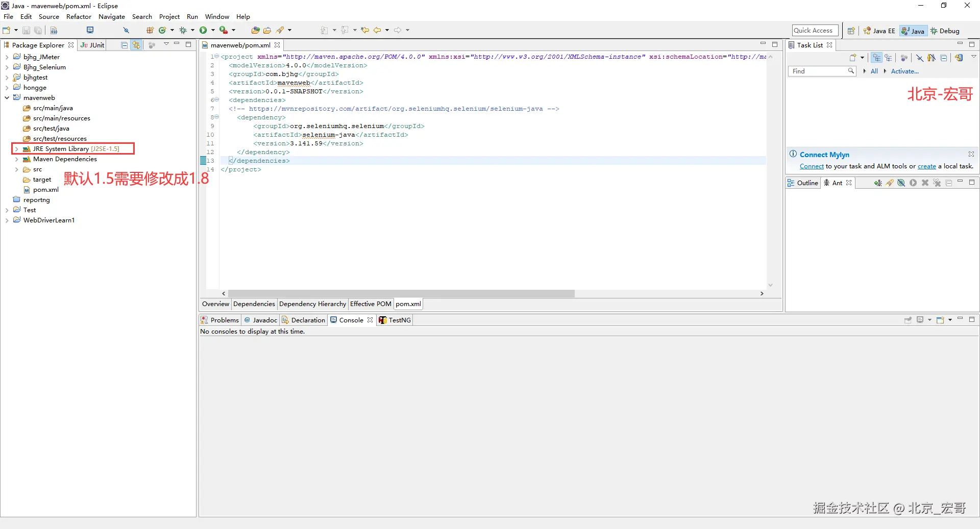Click Add Buildfiles with Search in Ant view

click(x=890, y=183)
